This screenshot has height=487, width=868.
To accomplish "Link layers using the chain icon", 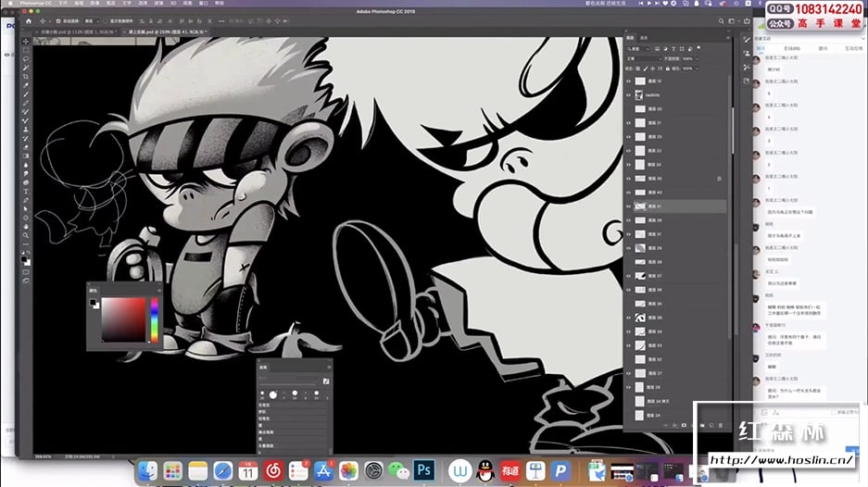I will click(666, 426).
